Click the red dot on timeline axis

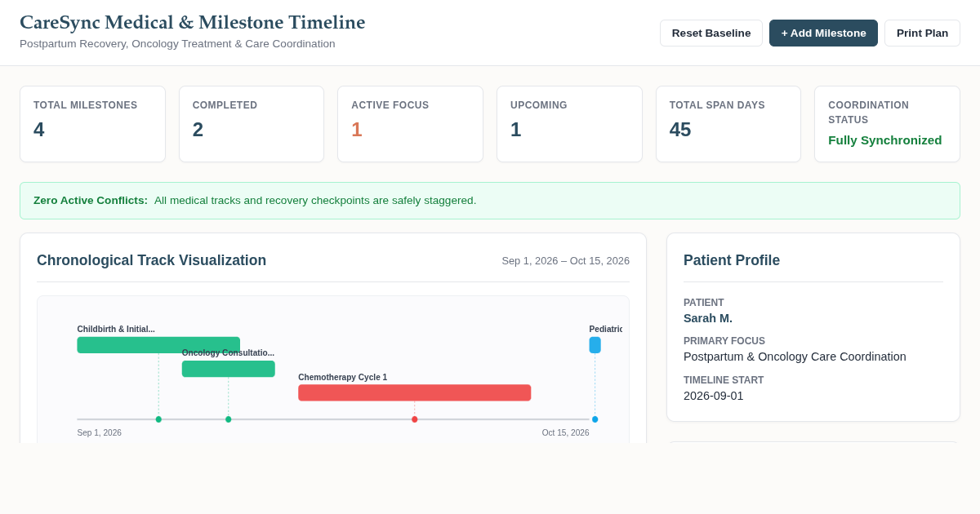coord(414,419)
